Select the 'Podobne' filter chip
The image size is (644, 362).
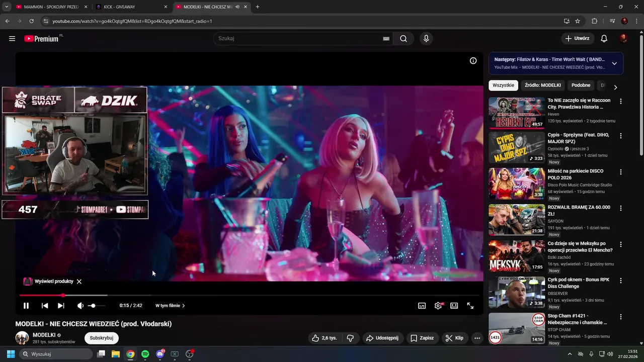581,85
